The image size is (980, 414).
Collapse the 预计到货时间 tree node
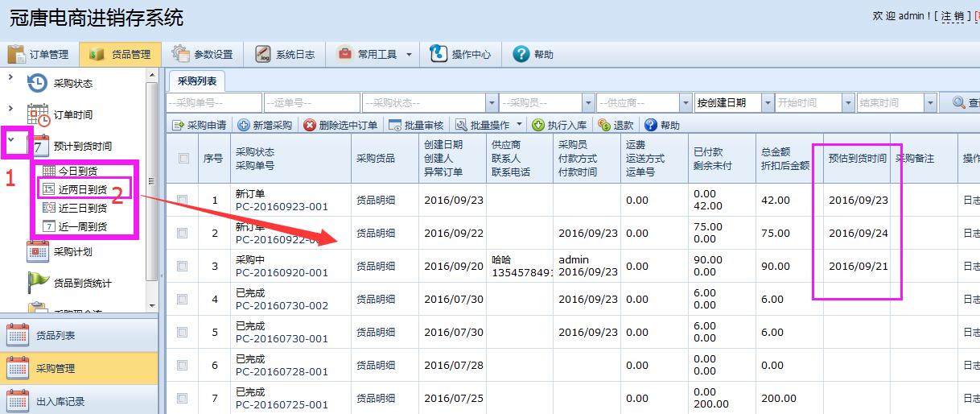pos(11,139)
